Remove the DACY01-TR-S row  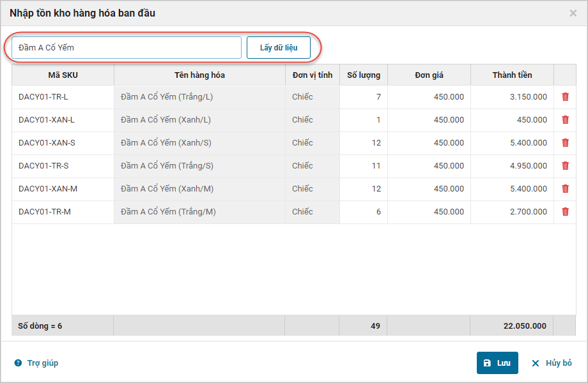pyautogui.click(x=565, y=166)
